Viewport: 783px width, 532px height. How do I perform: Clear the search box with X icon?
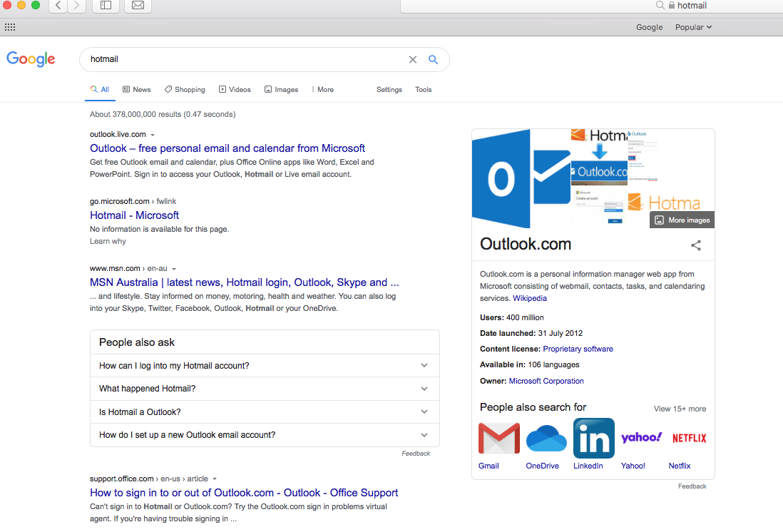coord(412,59)
